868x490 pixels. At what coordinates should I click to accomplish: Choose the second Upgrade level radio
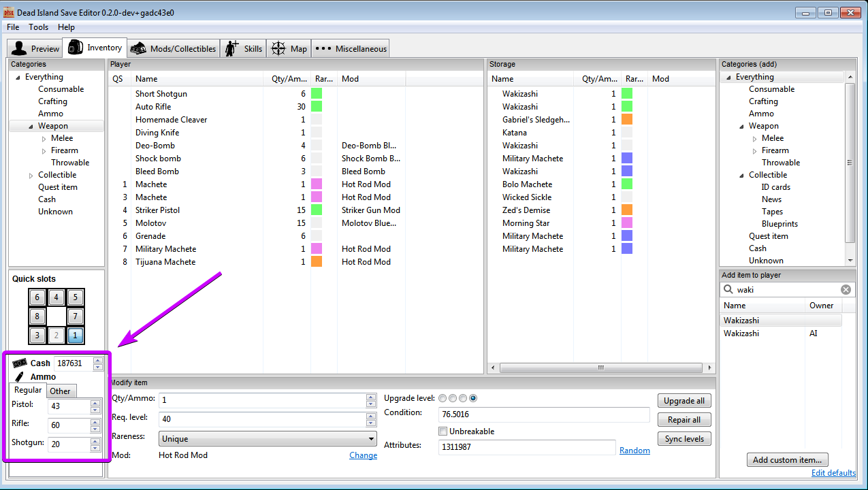tap(453, 398)
